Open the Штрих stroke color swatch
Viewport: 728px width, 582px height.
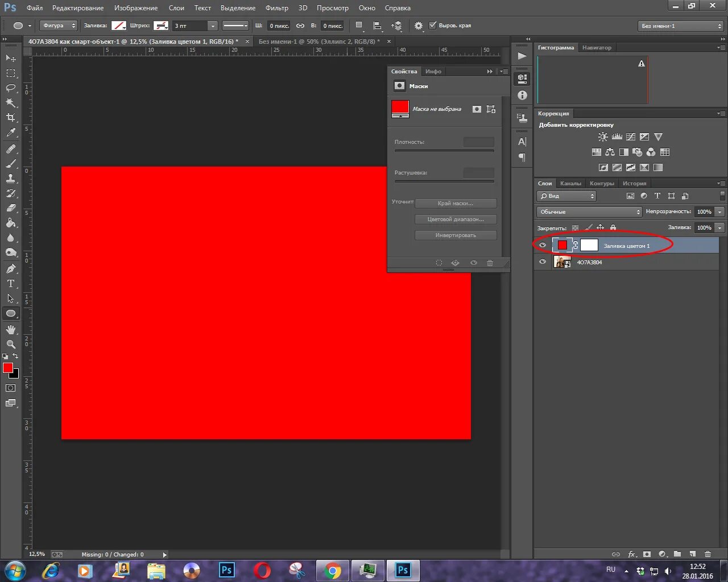pos(161,26)
